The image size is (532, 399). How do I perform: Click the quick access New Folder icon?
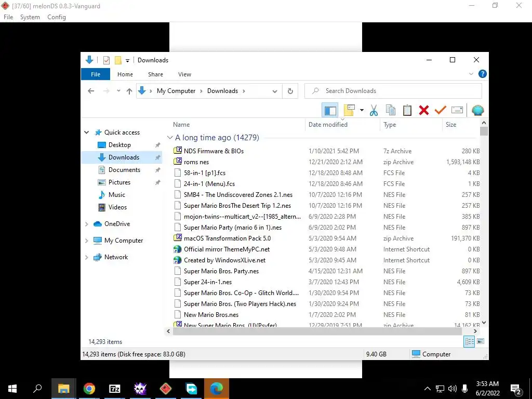pyautogui.click(x=118, y=60)
